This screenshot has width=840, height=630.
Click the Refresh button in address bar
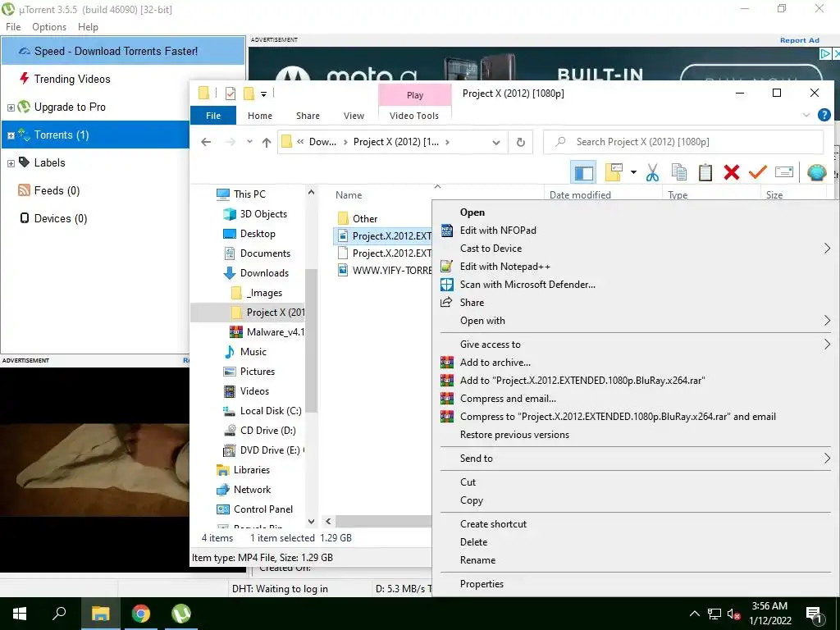(x=520, y=143)
